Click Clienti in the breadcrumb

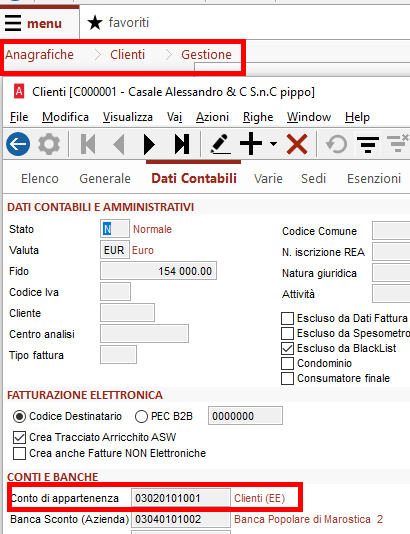[x=127, y=54]
